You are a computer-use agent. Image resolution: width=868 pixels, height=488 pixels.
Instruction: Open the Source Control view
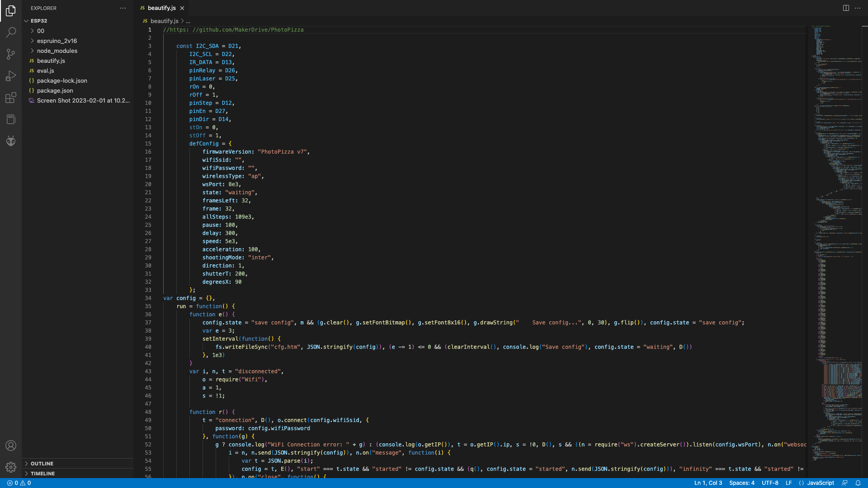point(11,54)
